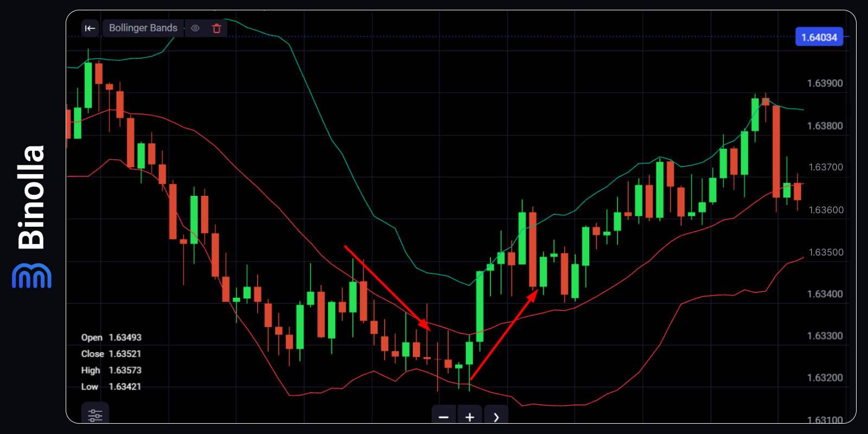The height and width of the screenshot is (434, 868).
Task: Click the 1.63800 price axis label
Action: [x=825, y=126]
